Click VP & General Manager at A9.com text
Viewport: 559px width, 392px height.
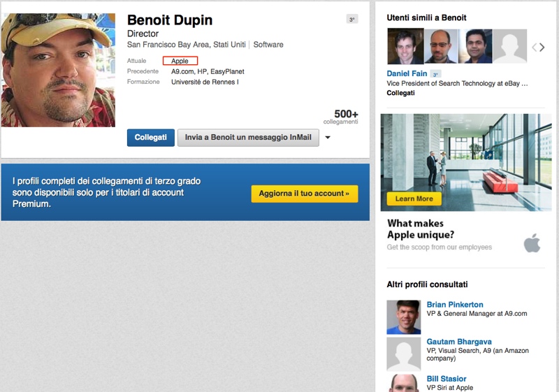[x=477, y=314]
